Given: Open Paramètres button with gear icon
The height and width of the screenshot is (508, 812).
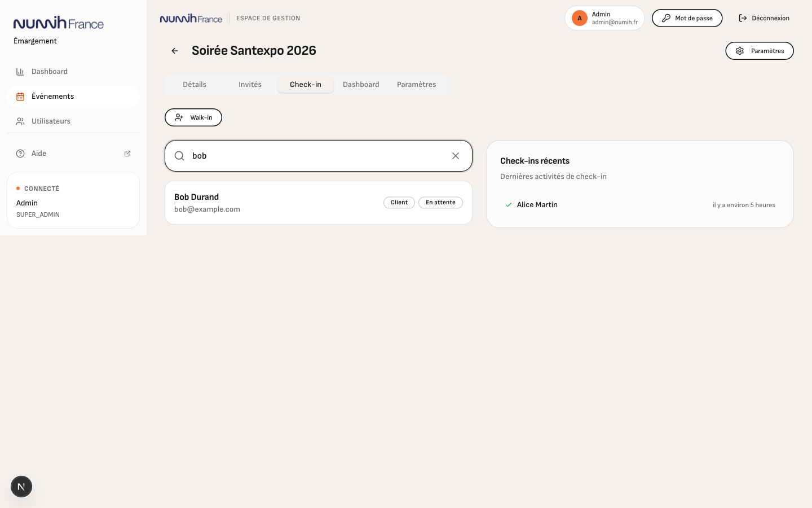Looking at the screenshot, I should (x=760, y=51).
